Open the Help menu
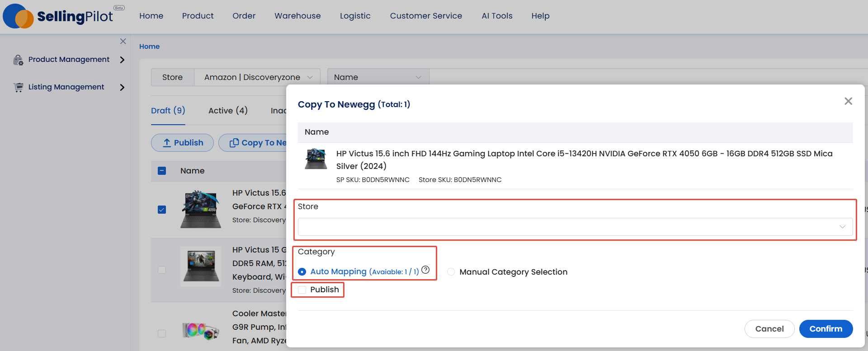868x351 pixels. pyautogui.click(x=540, y=16)
